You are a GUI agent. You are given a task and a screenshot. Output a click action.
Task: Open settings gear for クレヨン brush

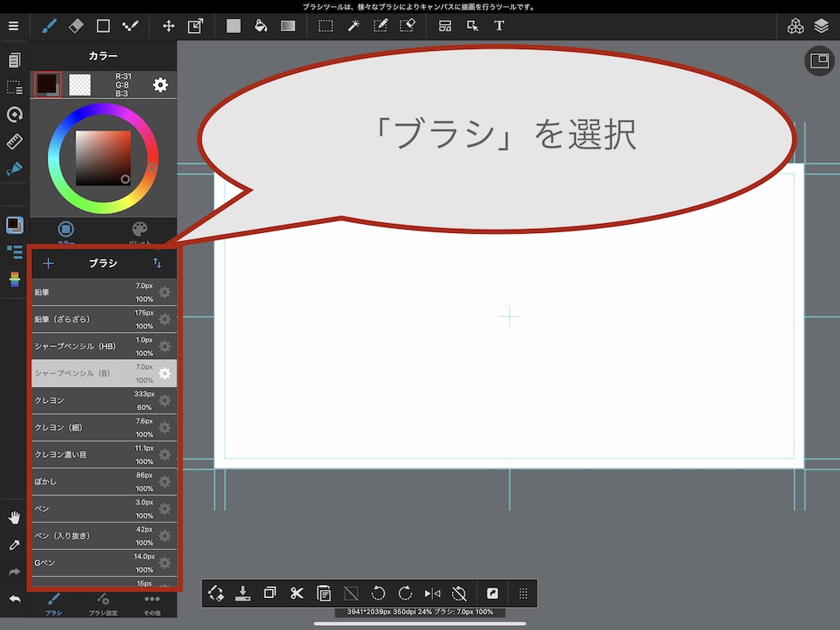165,400
